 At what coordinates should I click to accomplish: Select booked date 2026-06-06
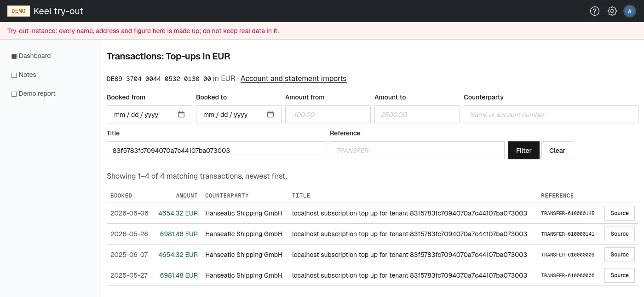click(x=129, y=213)
